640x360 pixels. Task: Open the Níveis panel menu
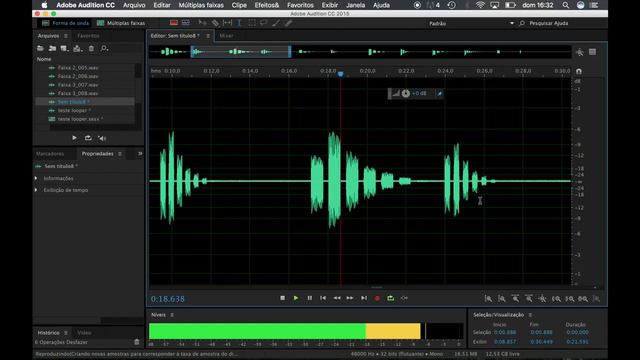172,315
